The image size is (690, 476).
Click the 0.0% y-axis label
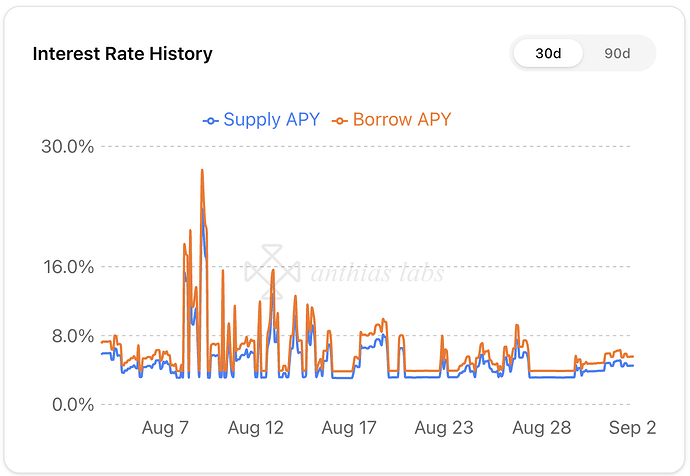(x=72, y=405)
